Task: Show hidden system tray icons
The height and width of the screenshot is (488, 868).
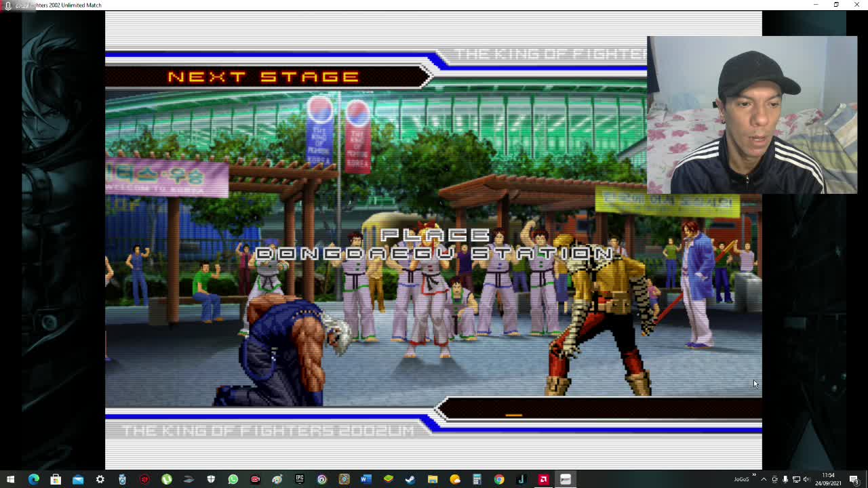Action: point(764,479)
